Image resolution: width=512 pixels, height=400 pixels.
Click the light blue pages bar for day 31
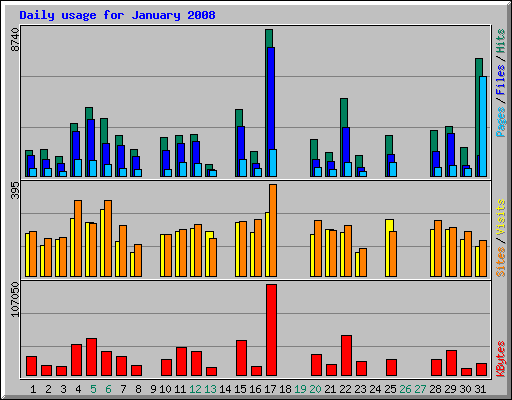coord(483,126)
